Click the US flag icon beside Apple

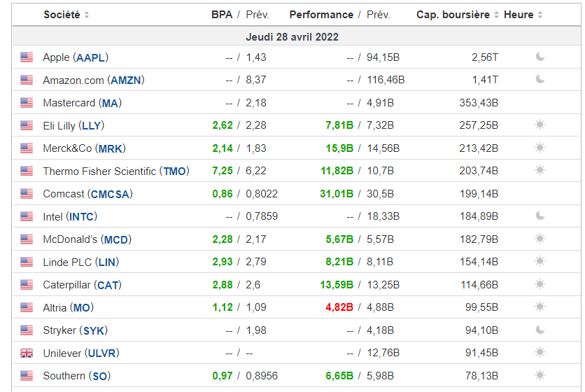tap(27, 57)
